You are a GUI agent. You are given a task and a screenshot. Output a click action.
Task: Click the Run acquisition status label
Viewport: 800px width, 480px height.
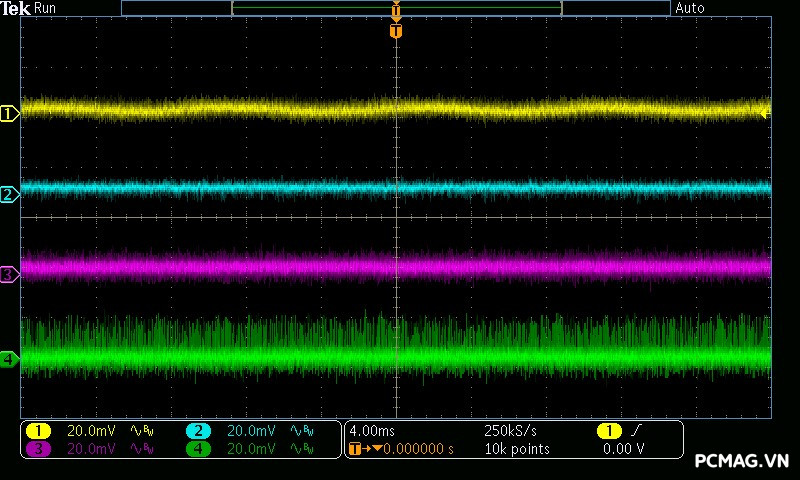[46, 8]
